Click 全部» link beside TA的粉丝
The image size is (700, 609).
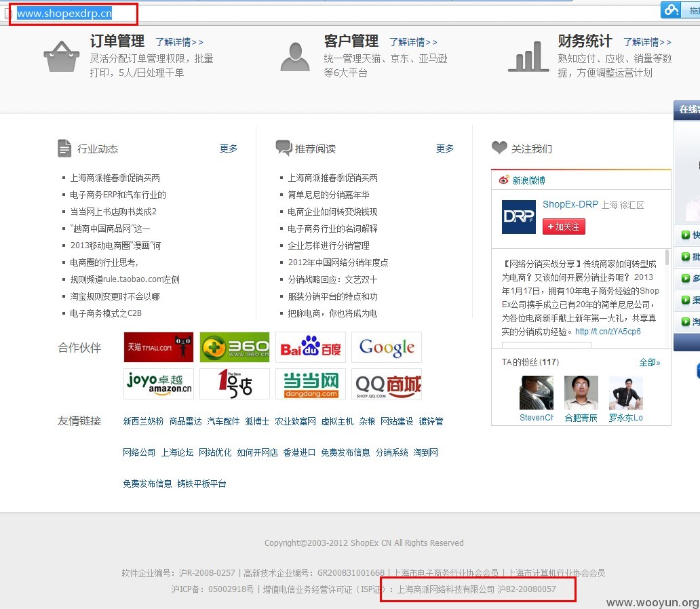point(649,362)
